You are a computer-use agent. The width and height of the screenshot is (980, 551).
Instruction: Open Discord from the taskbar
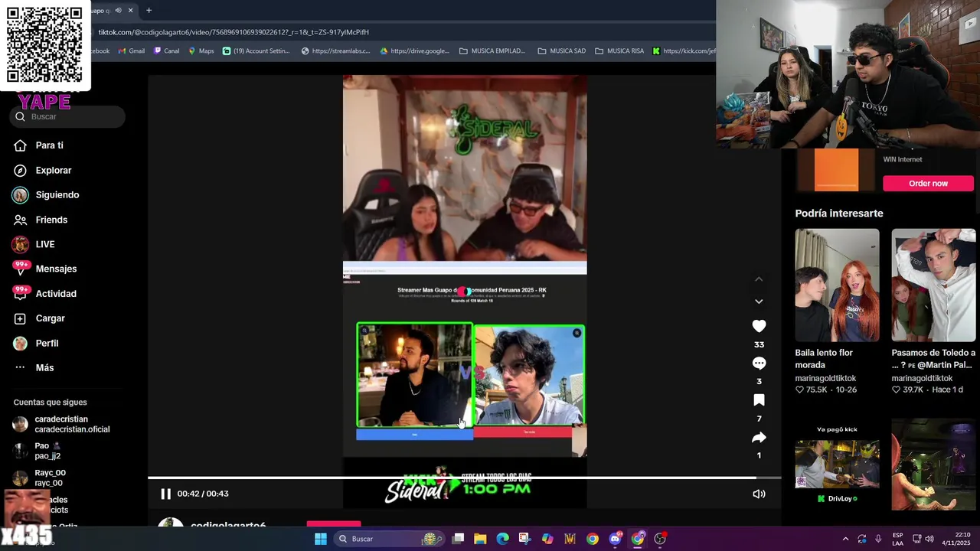(x=615, y=539)
